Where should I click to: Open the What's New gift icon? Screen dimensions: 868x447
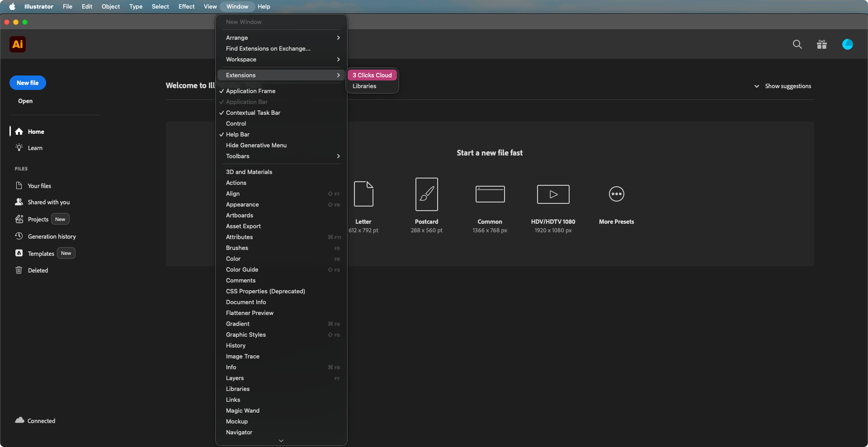[821, 44]
